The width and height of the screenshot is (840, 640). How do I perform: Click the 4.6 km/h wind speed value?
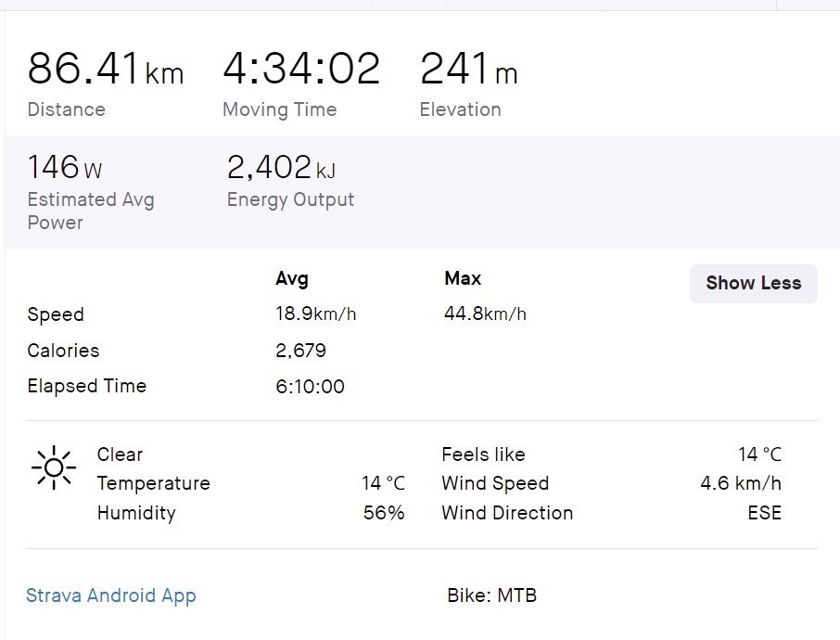pyautogui.click(x=741, y=483)
